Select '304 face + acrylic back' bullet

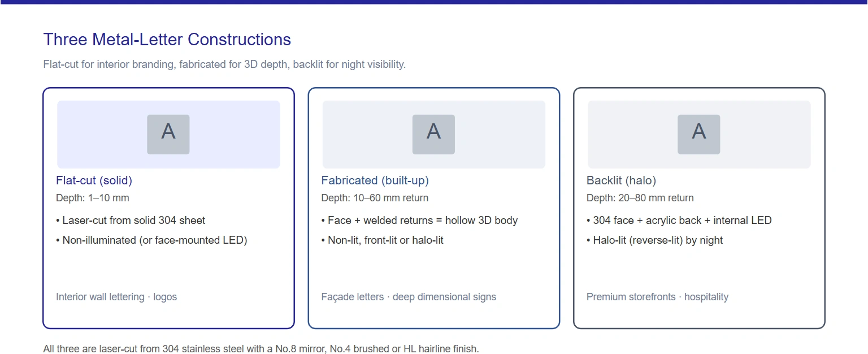coord(679,221)
